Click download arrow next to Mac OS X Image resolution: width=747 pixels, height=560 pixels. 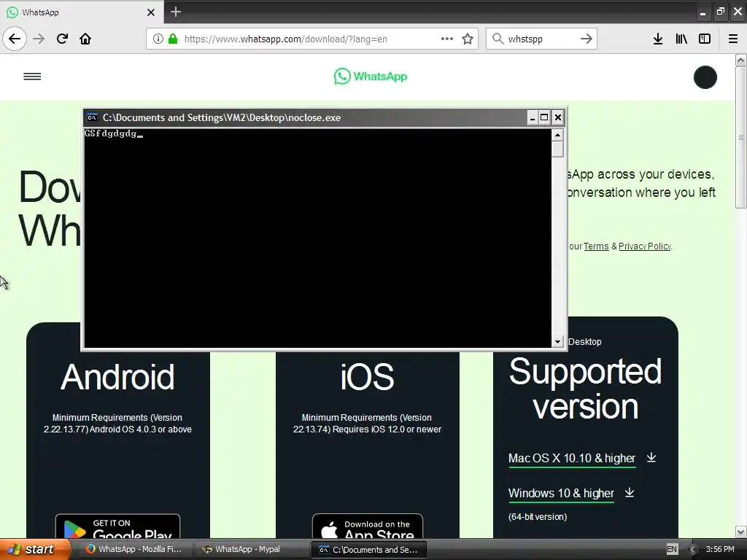tap(651, 458)
